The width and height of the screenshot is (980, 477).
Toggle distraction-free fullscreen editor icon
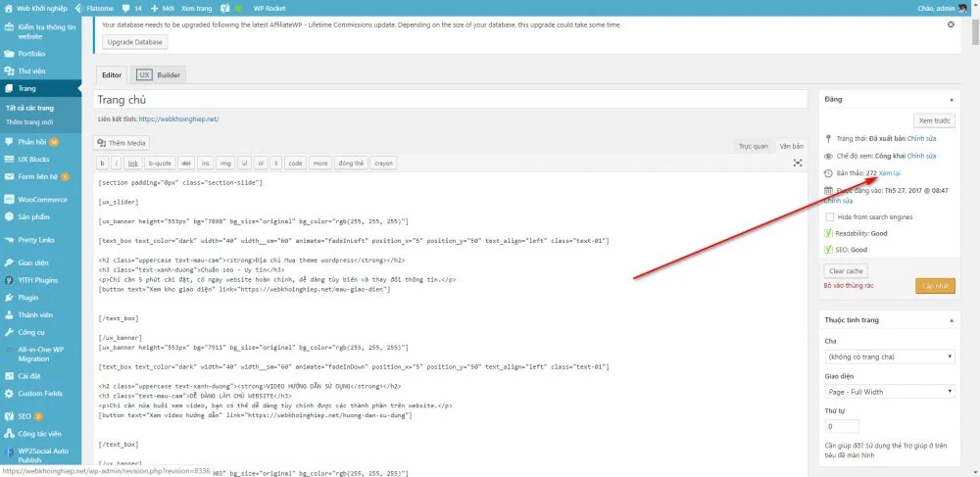pyautogui.click(x=798, y=163)
